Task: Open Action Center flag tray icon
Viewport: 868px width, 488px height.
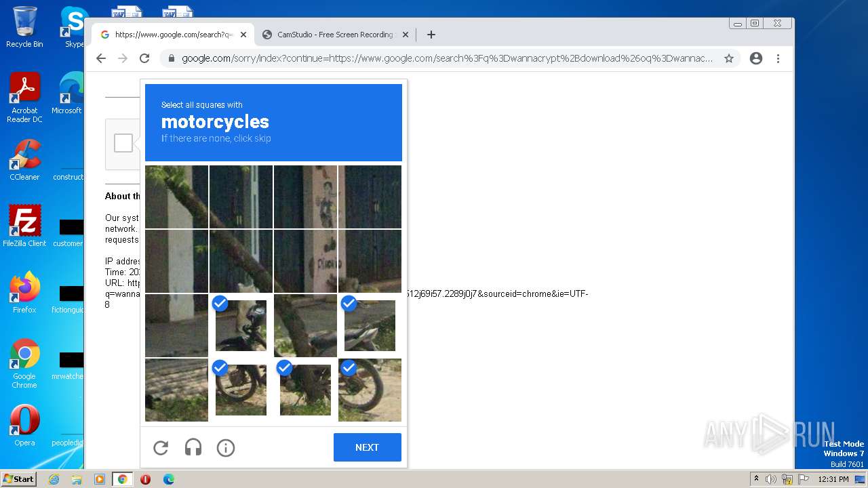Action: point(804,479)
